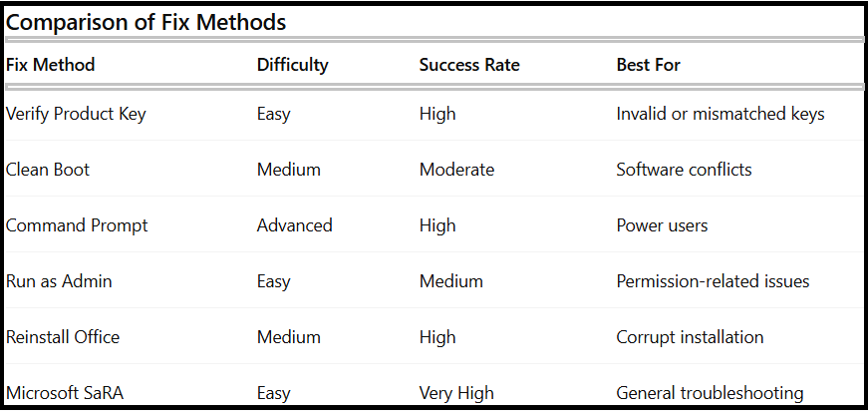Select the 'Permission-related issues' cell

713,281
